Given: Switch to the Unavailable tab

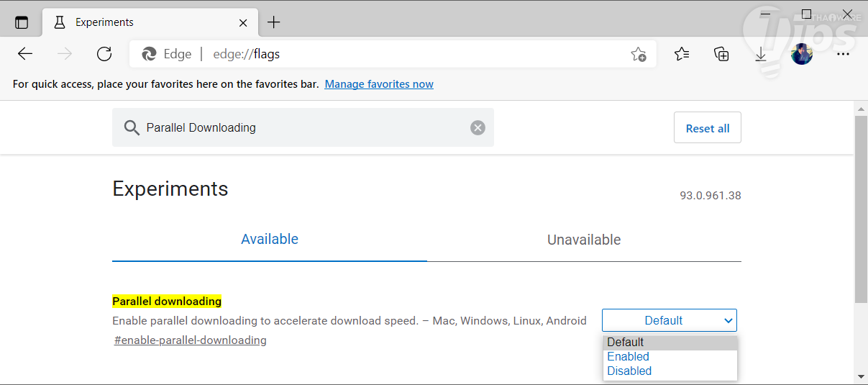Looking at the screenshot, I should 584,240.
